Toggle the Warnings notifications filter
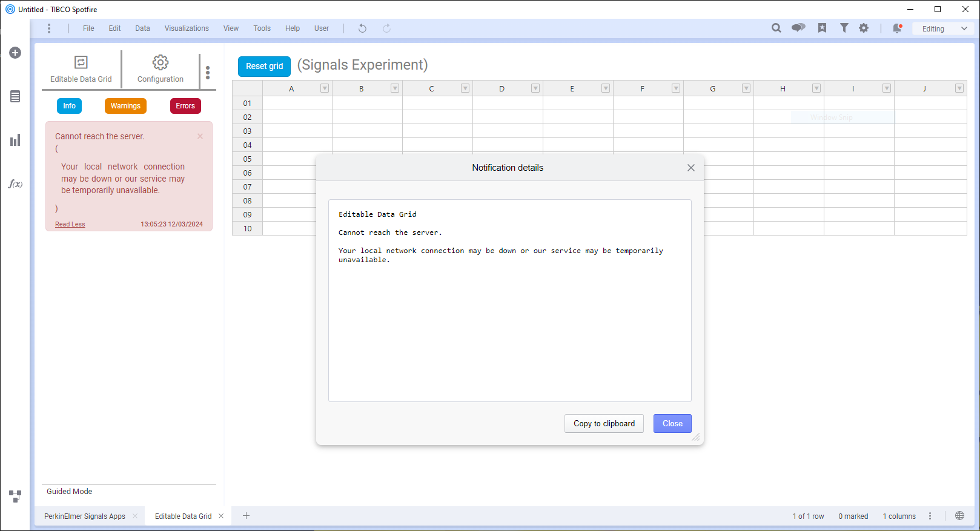Viewport: 980px width, 531px height. pos(125,106)
